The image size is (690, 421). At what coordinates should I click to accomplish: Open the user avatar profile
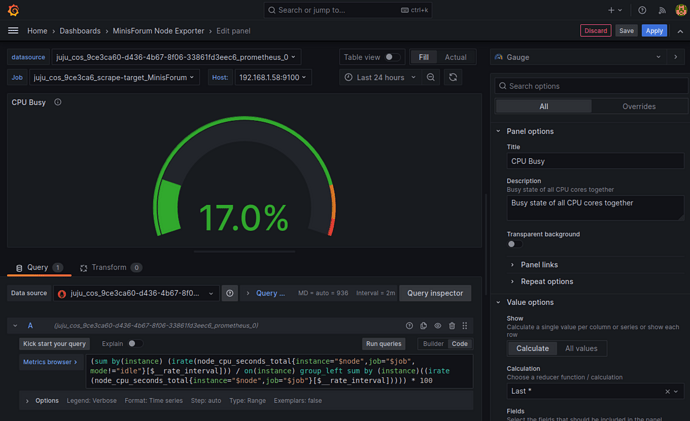click(x=681, y=10)
